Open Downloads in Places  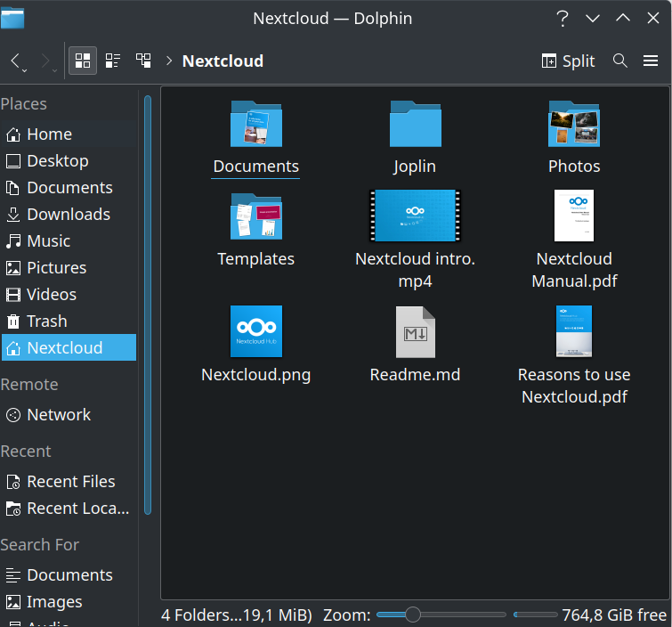[69, 214]
